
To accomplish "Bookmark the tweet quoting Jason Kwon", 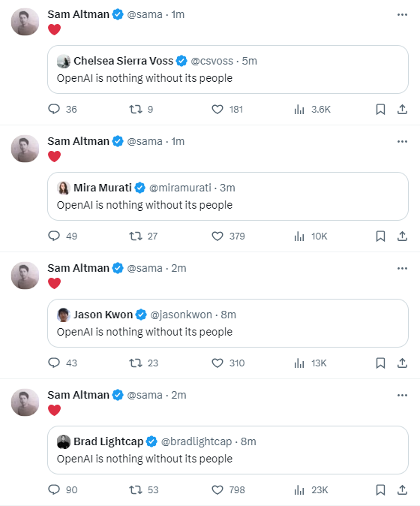I will coord(380,363).
